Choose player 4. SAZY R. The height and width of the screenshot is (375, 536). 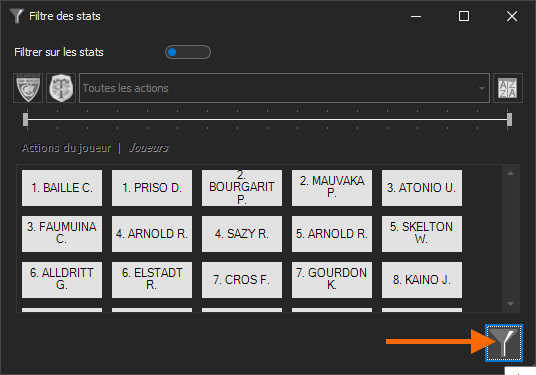tap(242, 234)
